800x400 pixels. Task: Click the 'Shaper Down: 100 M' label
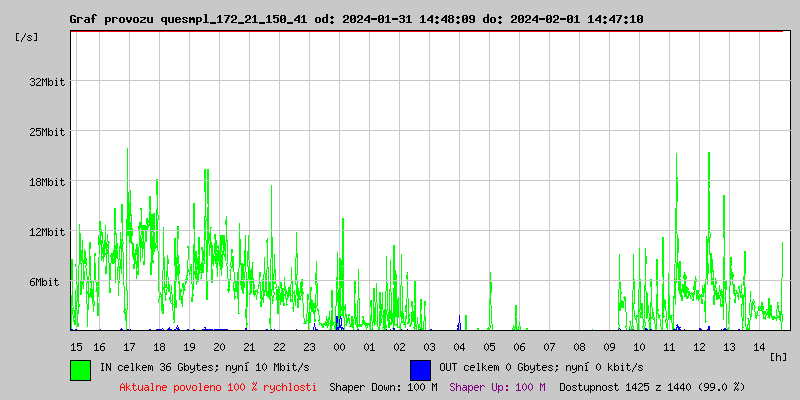[x=383, y=387]
